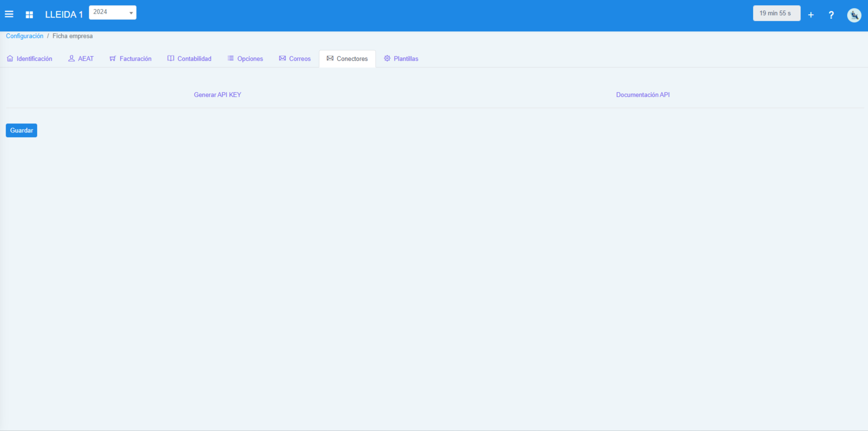Image resolution: width=868 pixels, height=431 pixels.
Task: Click the grid apps dashboard icon
Action: click(x=29, y=15)
